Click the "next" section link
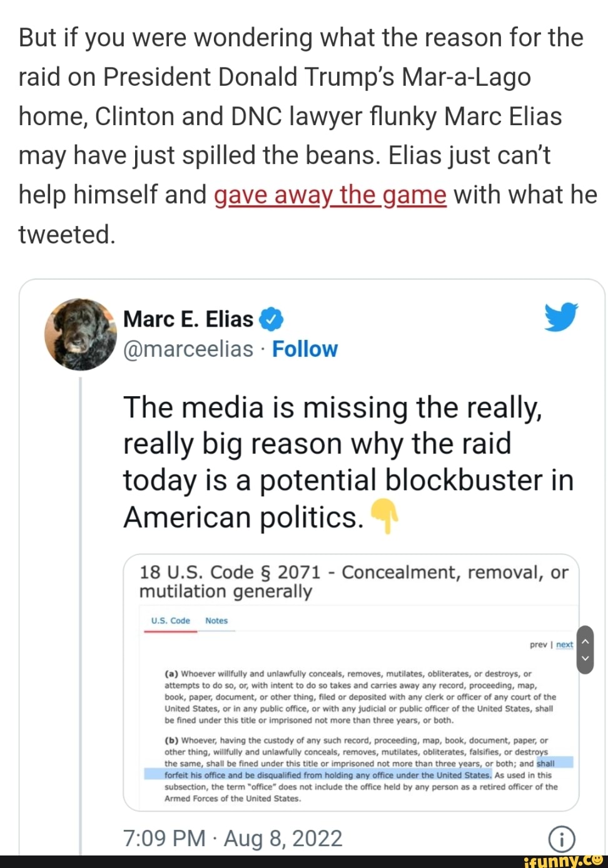Image resolution: width=608 pixels, height=868 pixels. pyautogui.click(x=564, y=645)
